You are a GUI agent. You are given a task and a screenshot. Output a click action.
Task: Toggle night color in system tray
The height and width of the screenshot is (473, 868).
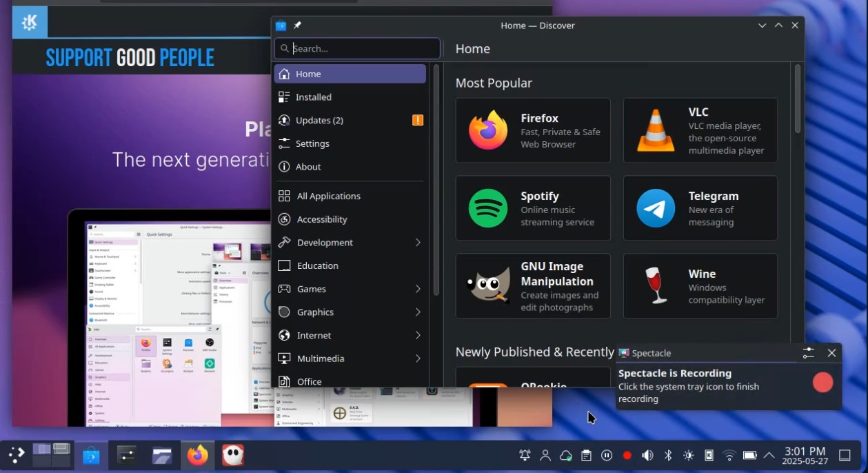pos(687,454)
